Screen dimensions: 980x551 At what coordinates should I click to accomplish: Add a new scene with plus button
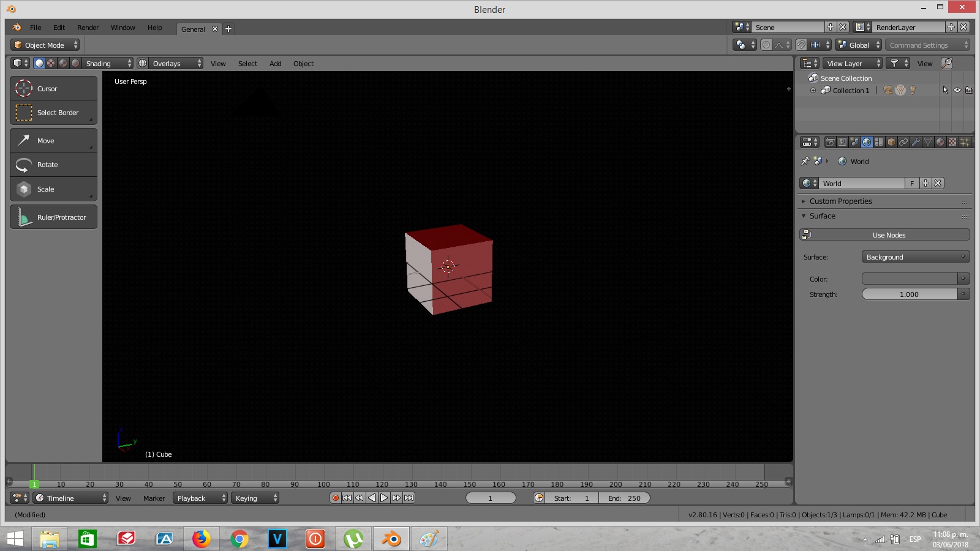click(831, 27)
